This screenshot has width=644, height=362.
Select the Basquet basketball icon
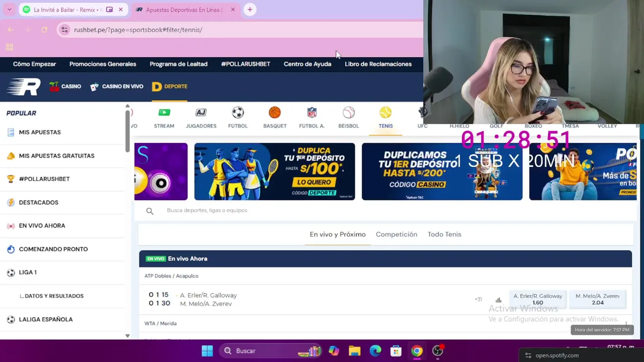pos(275,112)
